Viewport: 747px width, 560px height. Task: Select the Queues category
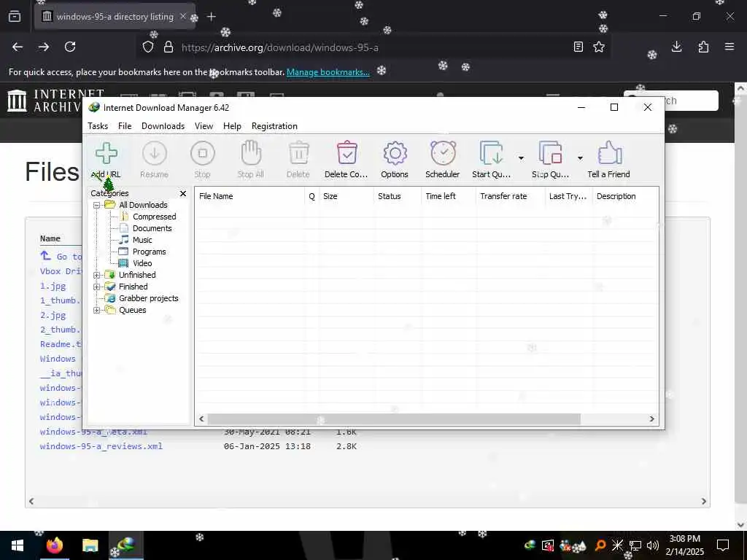pos(133,310)
